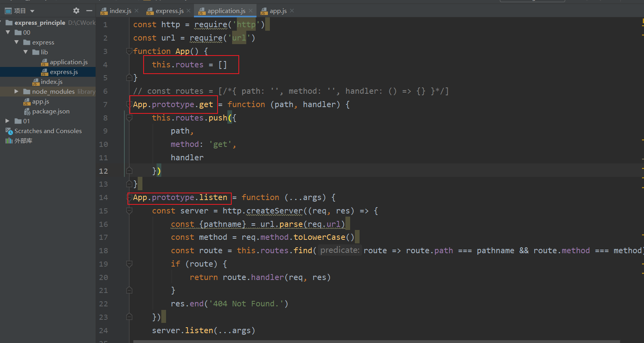This screenshot has height=343, width=644.
Task: Collapse the express folder
Action: (x=17, y=42)
